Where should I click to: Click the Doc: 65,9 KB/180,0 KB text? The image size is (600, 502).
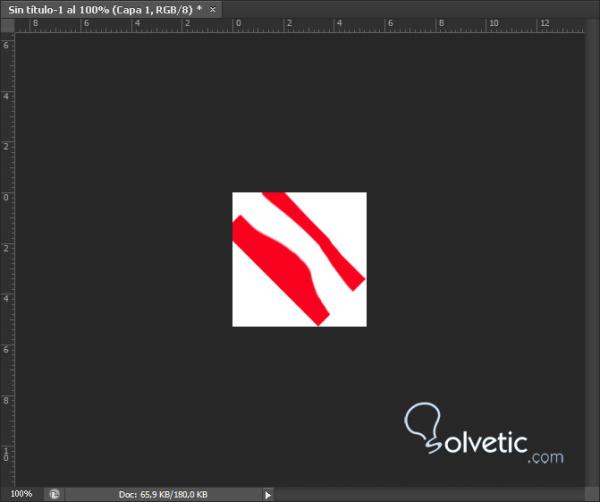[x=163, y=494]
